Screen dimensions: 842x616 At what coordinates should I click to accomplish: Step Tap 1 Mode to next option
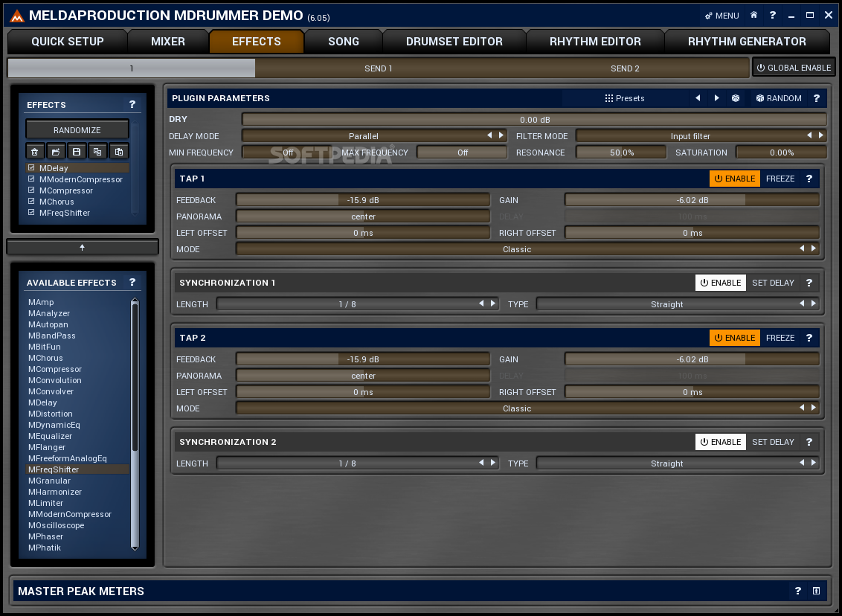(x=814, y=248)
